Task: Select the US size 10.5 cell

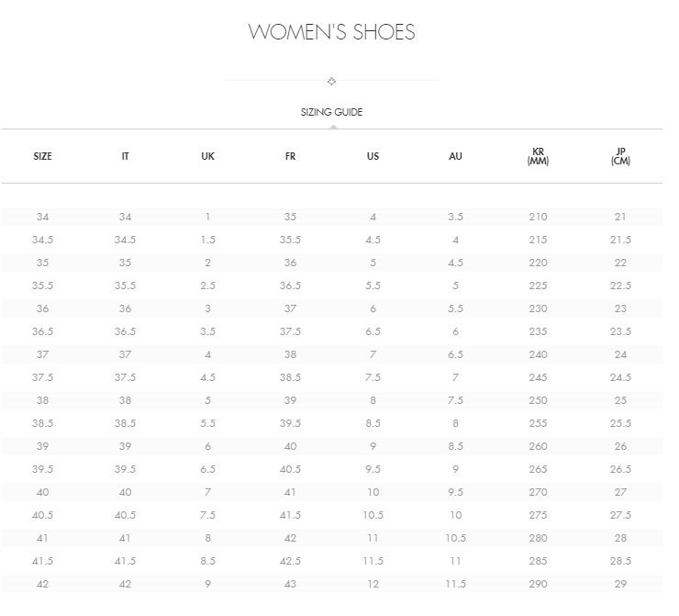Action: 373,515
